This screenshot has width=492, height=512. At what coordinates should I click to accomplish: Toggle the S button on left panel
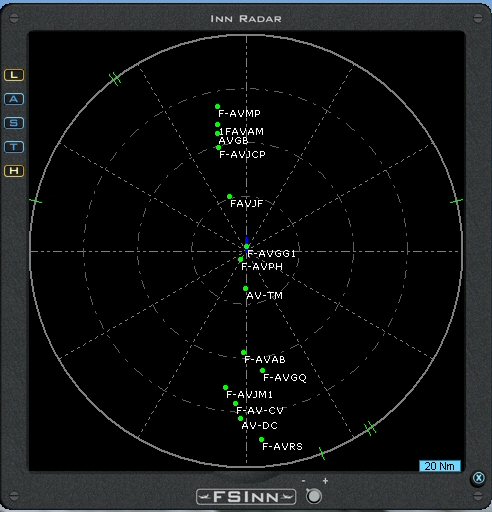click(x=14, y=123)
